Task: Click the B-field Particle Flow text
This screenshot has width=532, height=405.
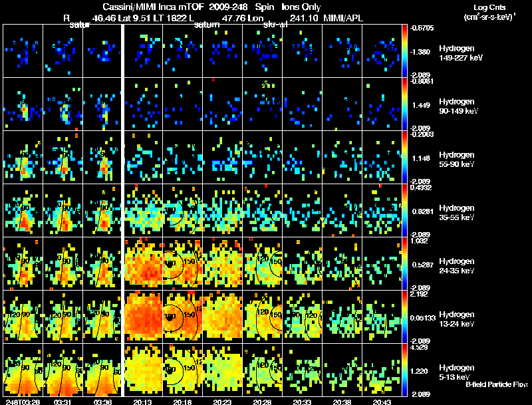Action: (x=497, y=384)
